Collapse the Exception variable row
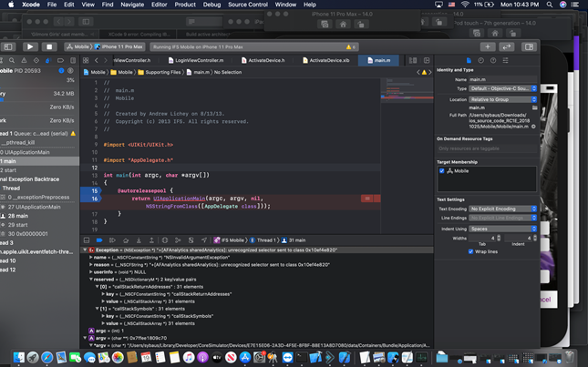The image size is (588, 367). click(x=85, y=250)
